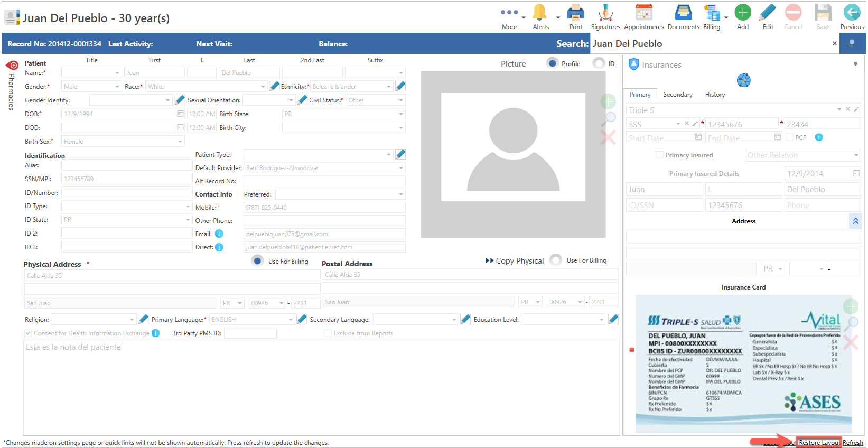Edit the Gender Identity list pencil
The width and height of the screenshot is (868, 448).
click(x=180, y=100)
